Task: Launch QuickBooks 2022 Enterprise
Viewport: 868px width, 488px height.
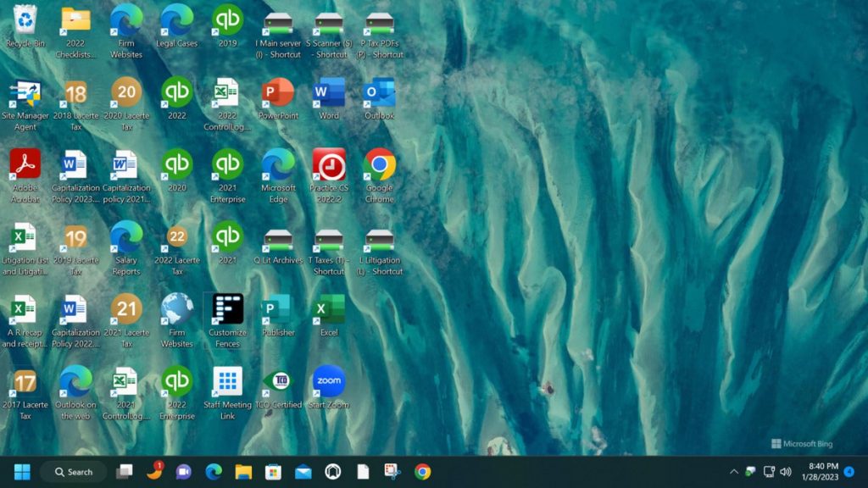Action: tap(176, 381)
